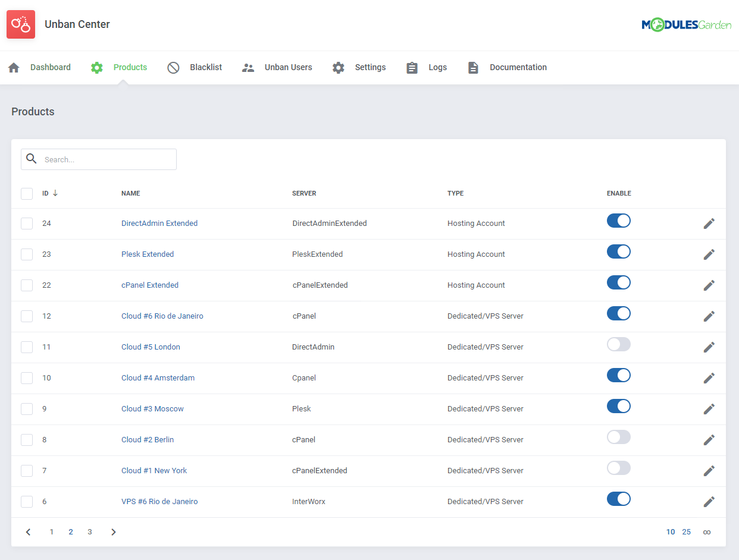Click the Documentation page icon
This screenshot has width=739, height=560.
pos(473,67)
